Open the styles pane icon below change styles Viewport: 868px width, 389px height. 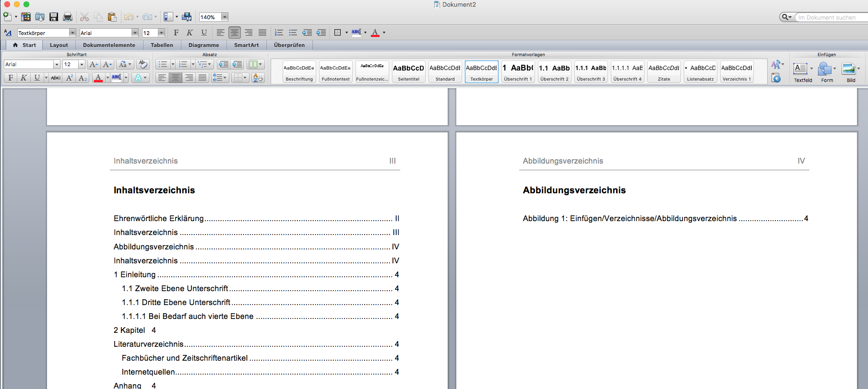click(x=776, y=78)
